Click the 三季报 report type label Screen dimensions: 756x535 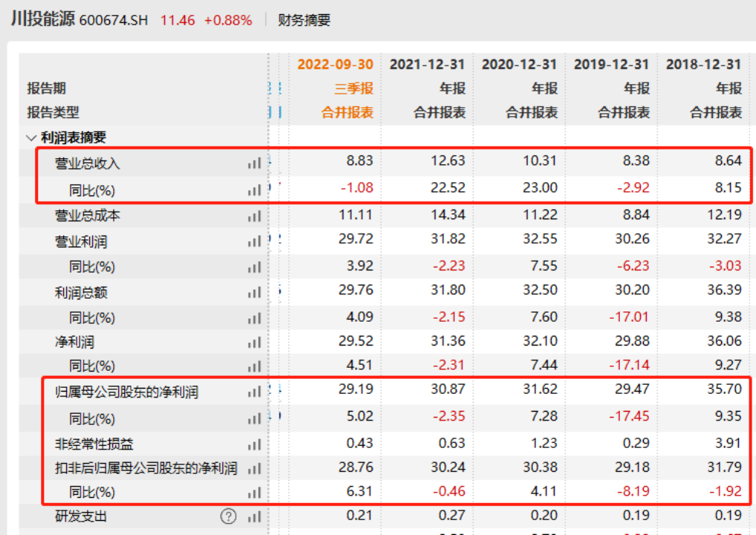354,88
